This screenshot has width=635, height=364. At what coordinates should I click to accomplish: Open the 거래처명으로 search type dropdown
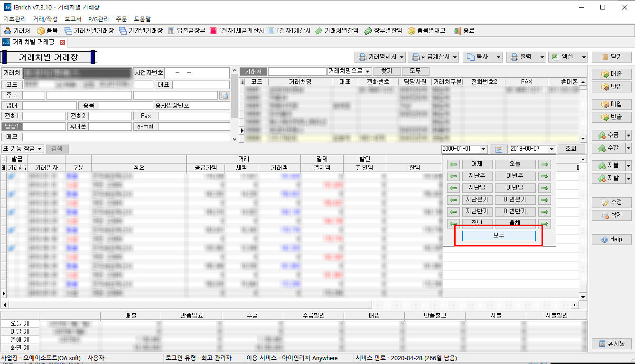[368, 72]
